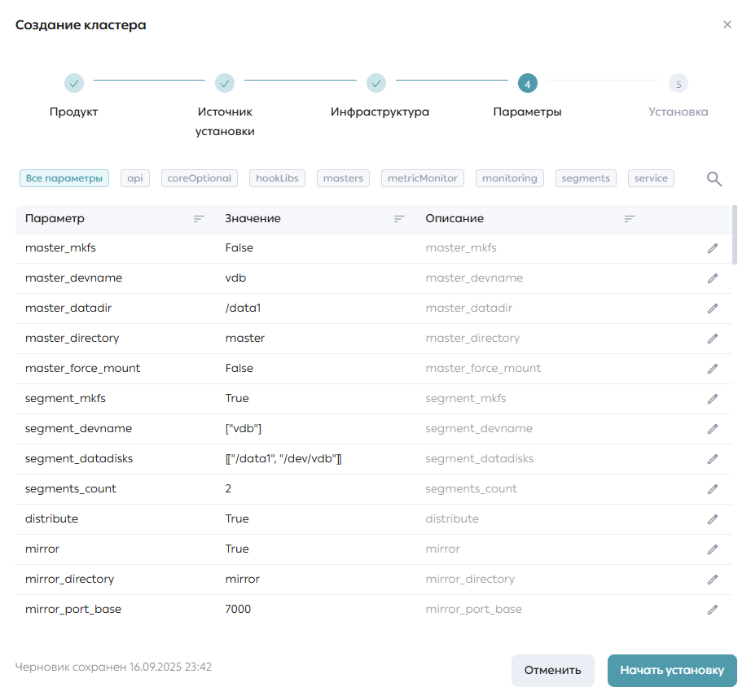751x700 pixels.
Task: Edit segment_mkfs value via pencil icon
Action: pyautogui.click(x=713, y=399)
